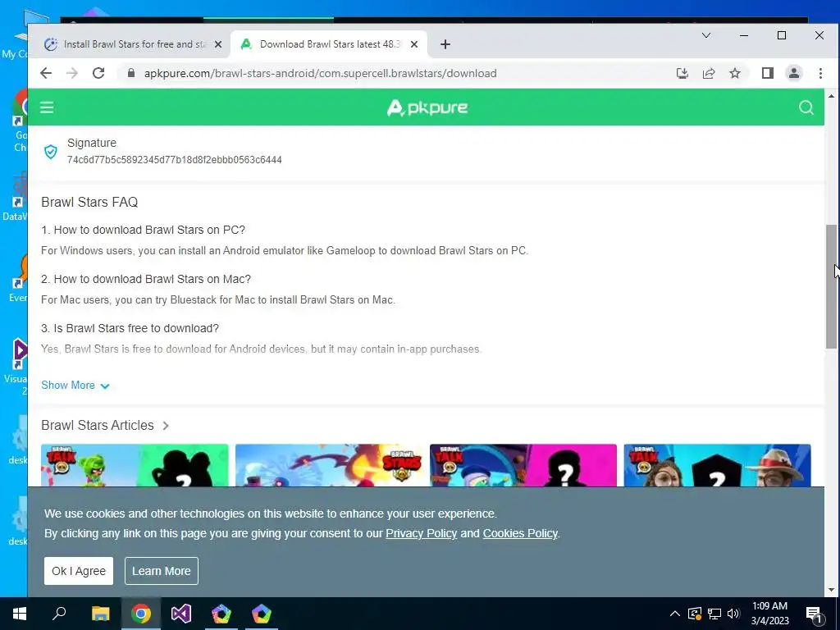This screenshot has width=840, height=630.
Task: Open the pink Brawl Talk article thumbnail
Action: pyautogui.click(x=523, y=465)
